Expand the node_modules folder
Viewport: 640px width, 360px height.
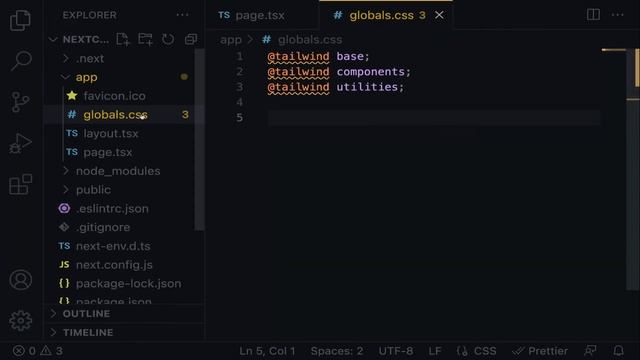(x=118, y=171)
